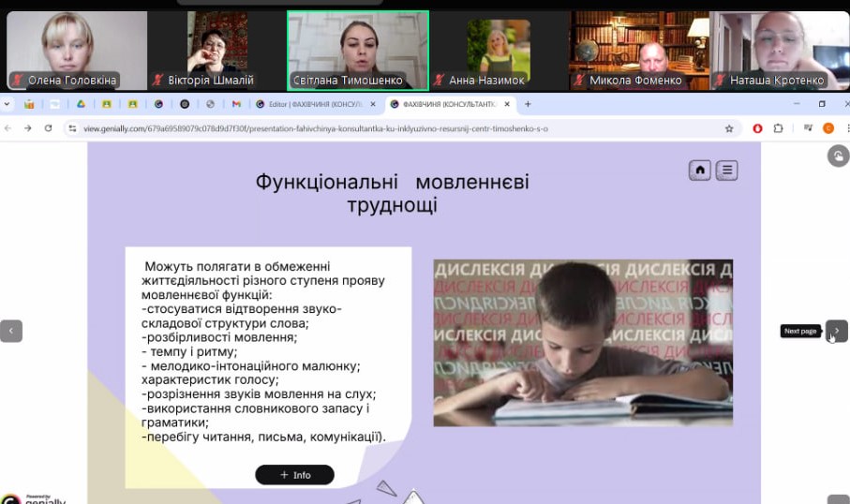Select Вікторія Шмалій's video tile
The height and width of the screenshot is (504, 850).
217,51
